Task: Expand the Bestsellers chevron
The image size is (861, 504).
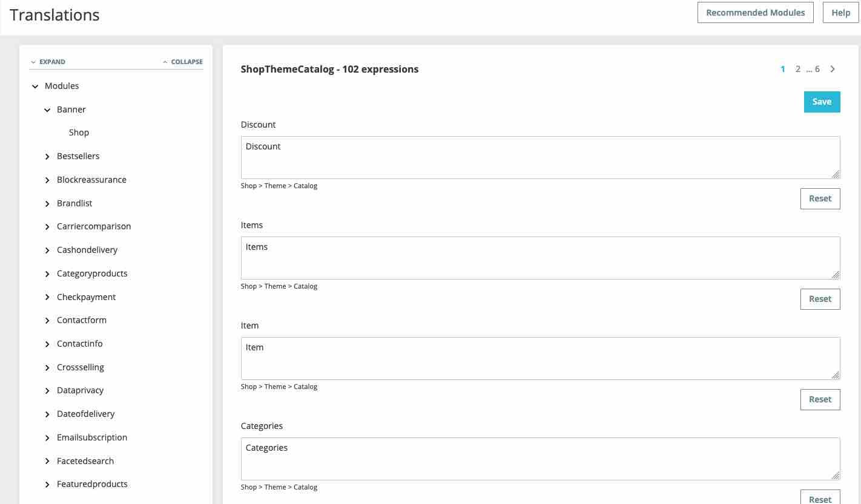Action: click(47, 157)
